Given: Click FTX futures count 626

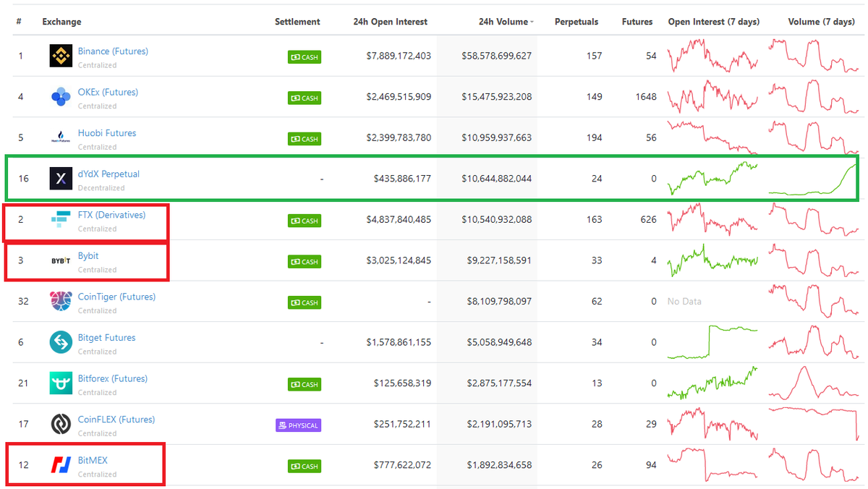Looking at the screenshot, I should point(648,219).
